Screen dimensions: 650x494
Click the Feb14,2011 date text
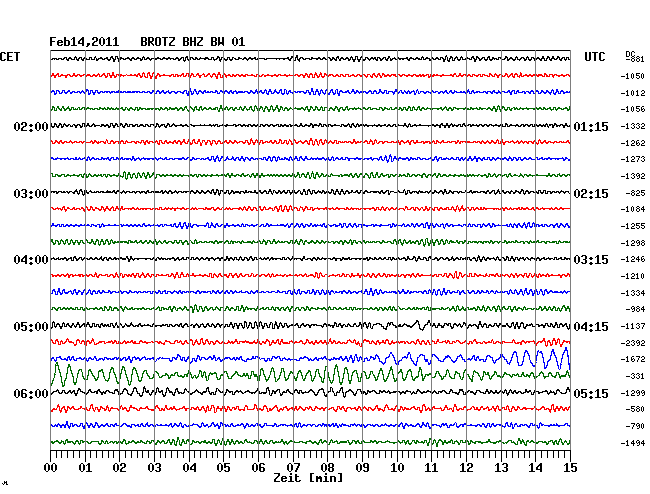click(84, 42)
